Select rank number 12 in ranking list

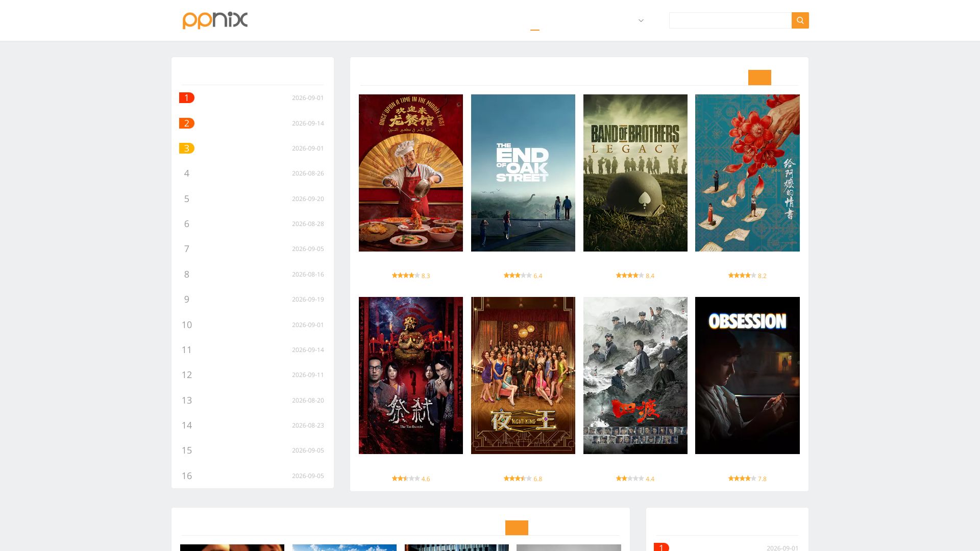(x=187, y=374)
